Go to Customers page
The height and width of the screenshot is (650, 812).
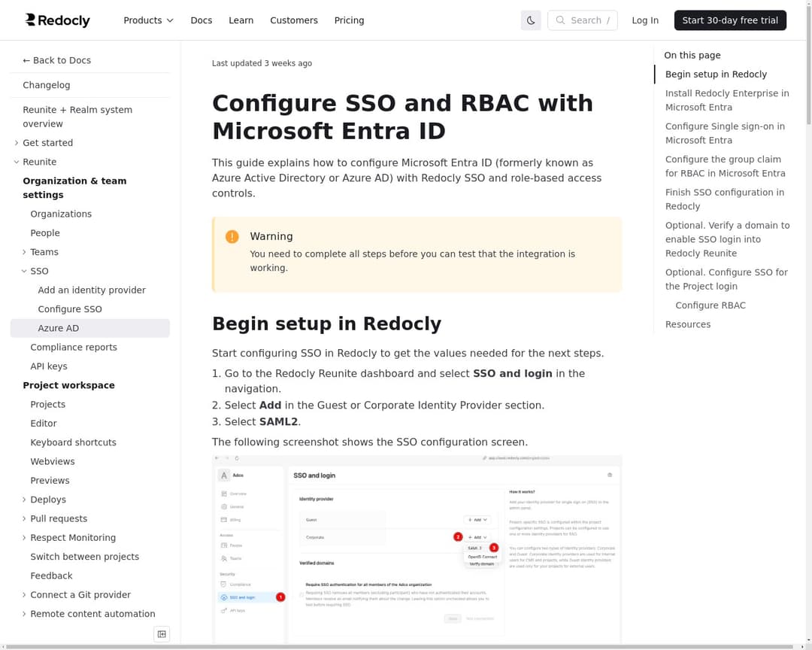click(294, 20)
